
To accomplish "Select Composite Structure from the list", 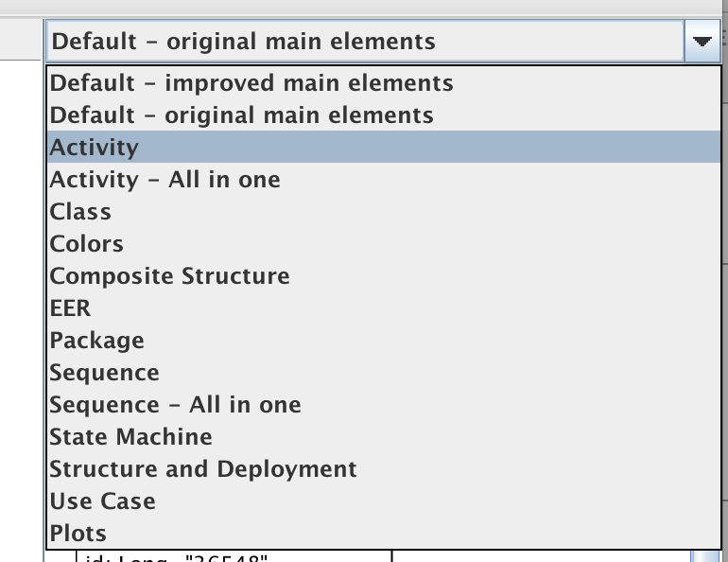I will (384, 275).
